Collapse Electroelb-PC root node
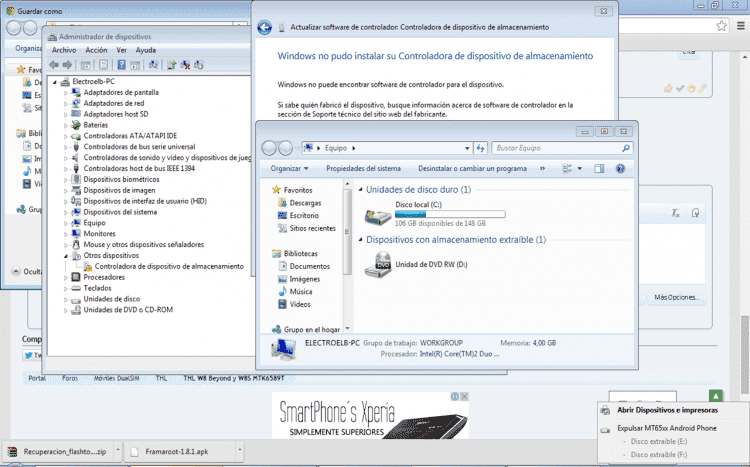Image resolution: width=750 pixels, height=467 pixels. pyautogui.click(x=55, y=82)
